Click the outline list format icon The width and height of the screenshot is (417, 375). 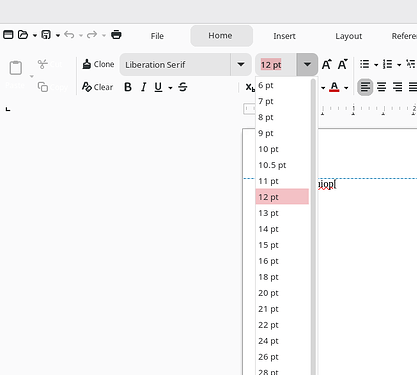tap(411, 64)
